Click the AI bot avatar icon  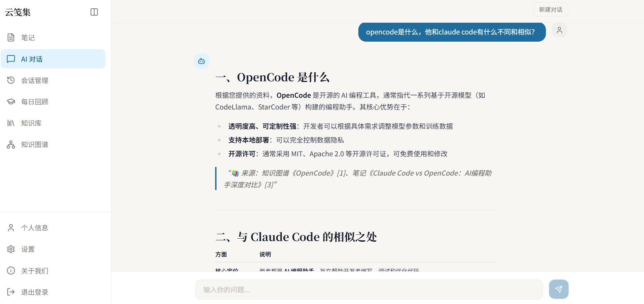(201, 61)
